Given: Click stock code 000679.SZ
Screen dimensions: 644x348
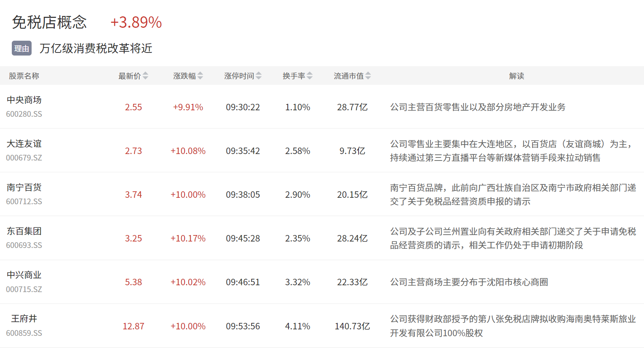Looking at the screenshot, I should coord(24,158).
